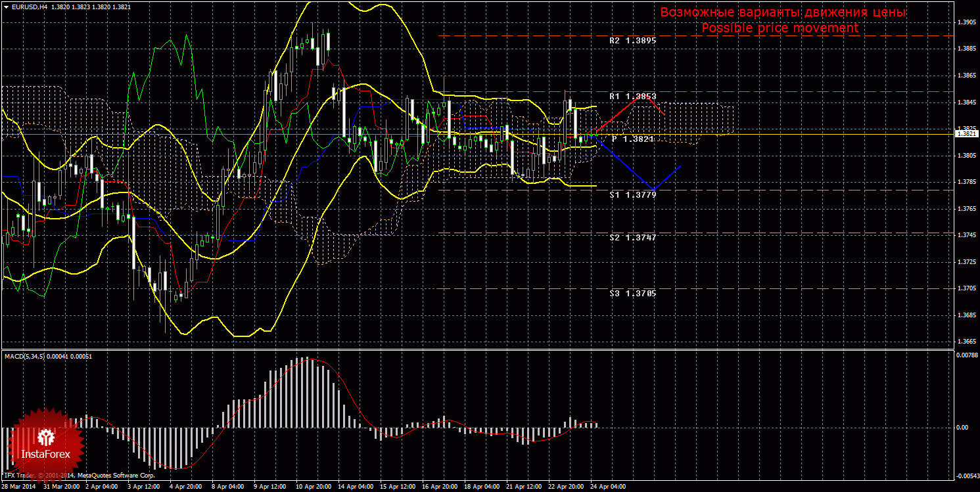Image resolution: width=980 pixels, height=492 pixels.
Task: Click the 0.00788 MACD scale value
Action: point(966,356)
